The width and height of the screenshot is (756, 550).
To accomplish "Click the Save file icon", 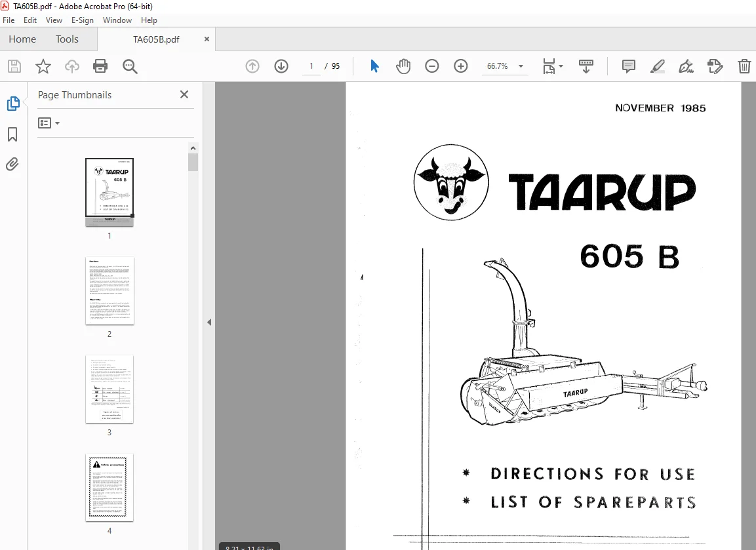I will click(14, 66).
